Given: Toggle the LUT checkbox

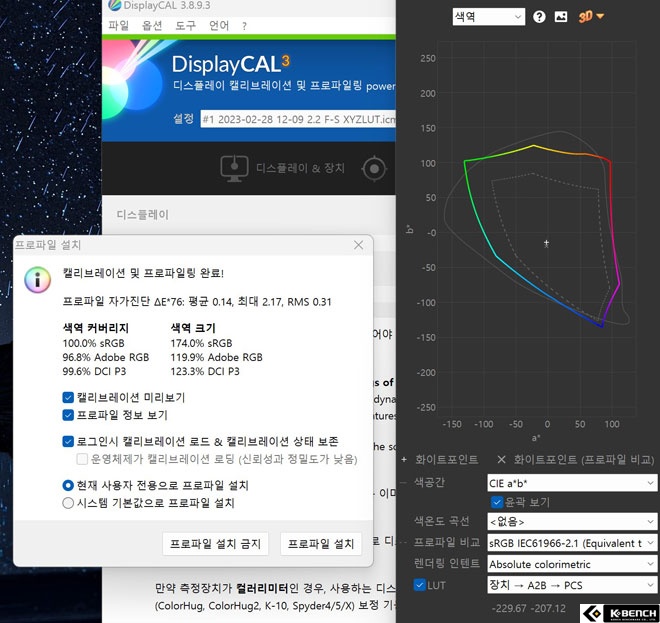Looking at the screenshot, I should click(x=419, y=585).
